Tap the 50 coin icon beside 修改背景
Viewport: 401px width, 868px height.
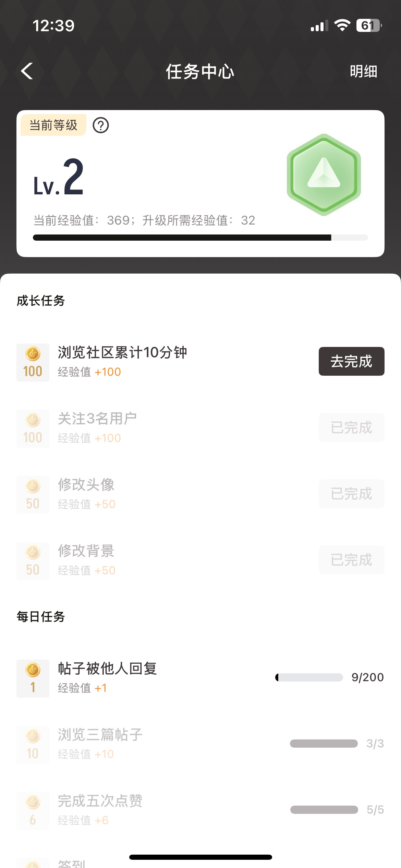tap(33, 561)
